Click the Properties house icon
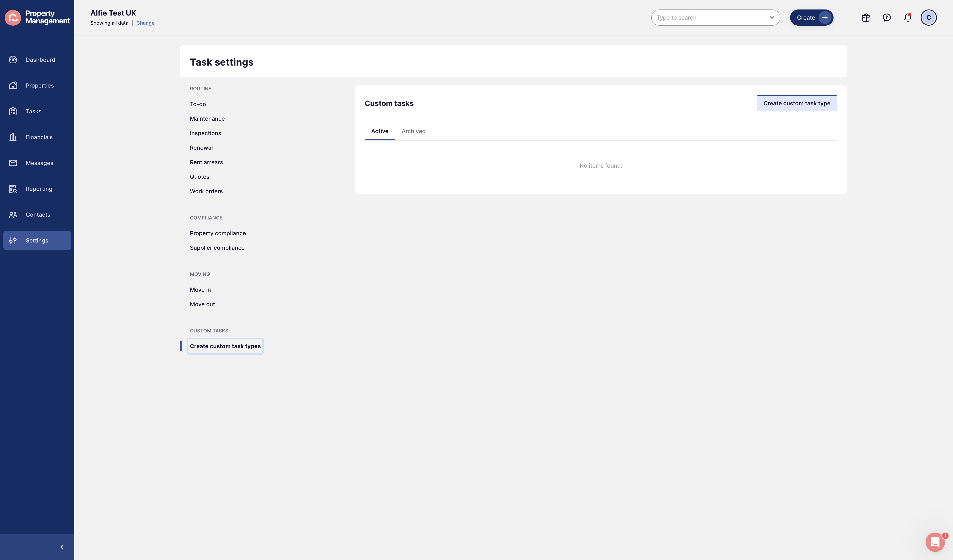The width and height of the screenshot is (953, 560). (x=13, y=86)
